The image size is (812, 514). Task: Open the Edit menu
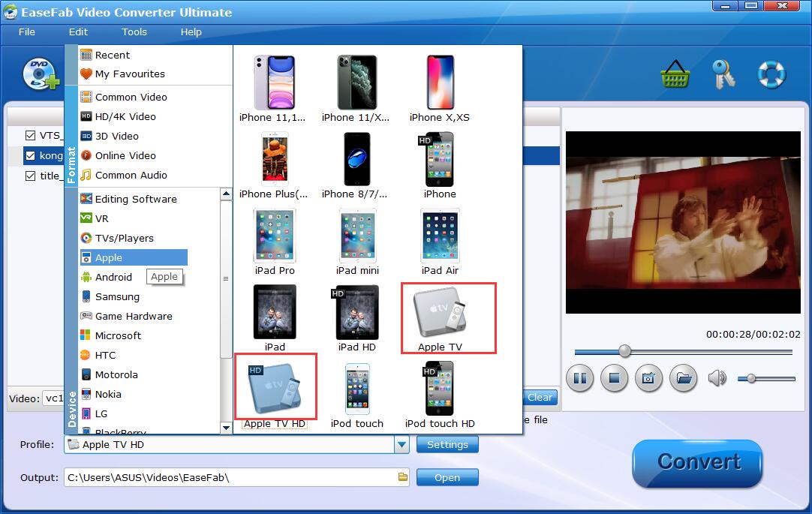[78, 32]
